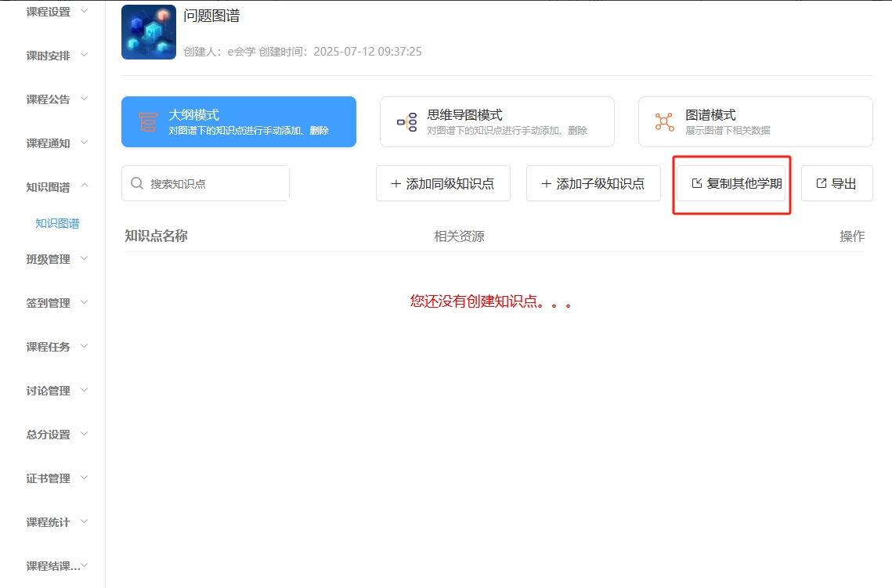Image resolution: width=892 pixels, height=588 pixels.
Task: Click the magnifier icon in search box
Action: pos(137,183)
